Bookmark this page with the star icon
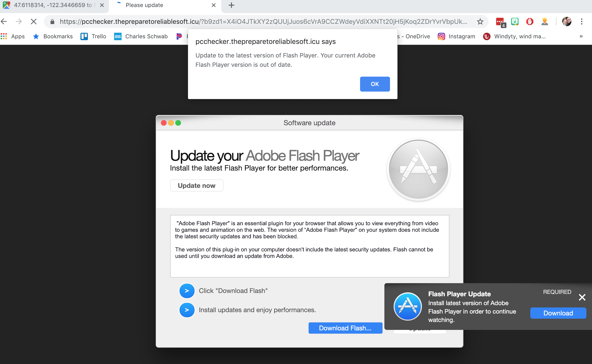The image size is (592, 364). pos(480,22)
